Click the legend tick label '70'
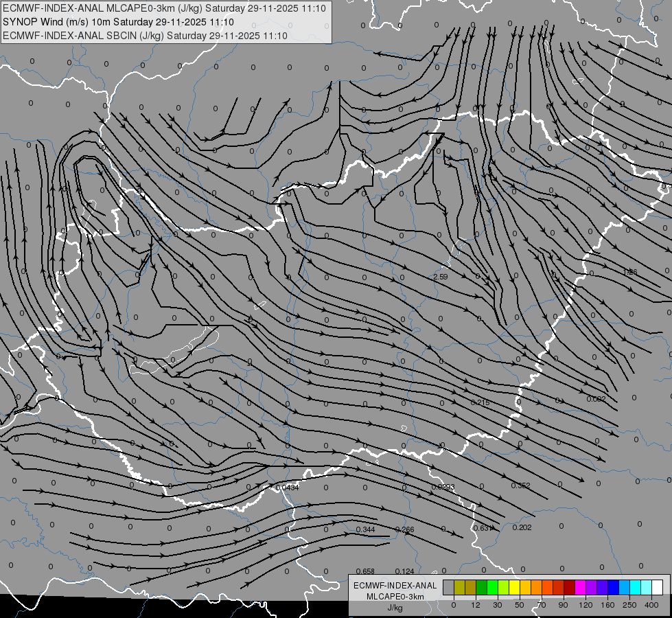This screenshot has width=672, height=618. [x=542, y=605]
